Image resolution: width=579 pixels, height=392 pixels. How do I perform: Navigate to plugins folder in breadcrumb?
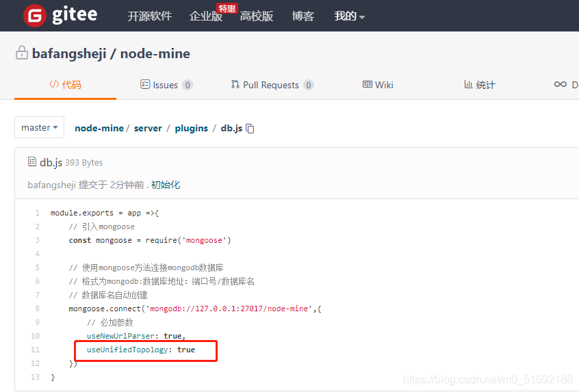click(191, 128)
